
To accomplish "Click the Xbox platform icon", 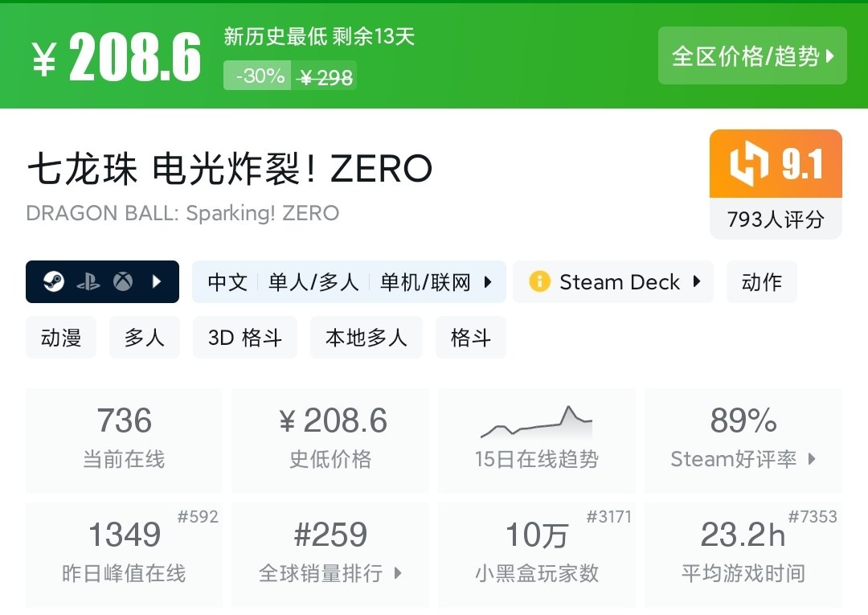I will coord(123,282).
